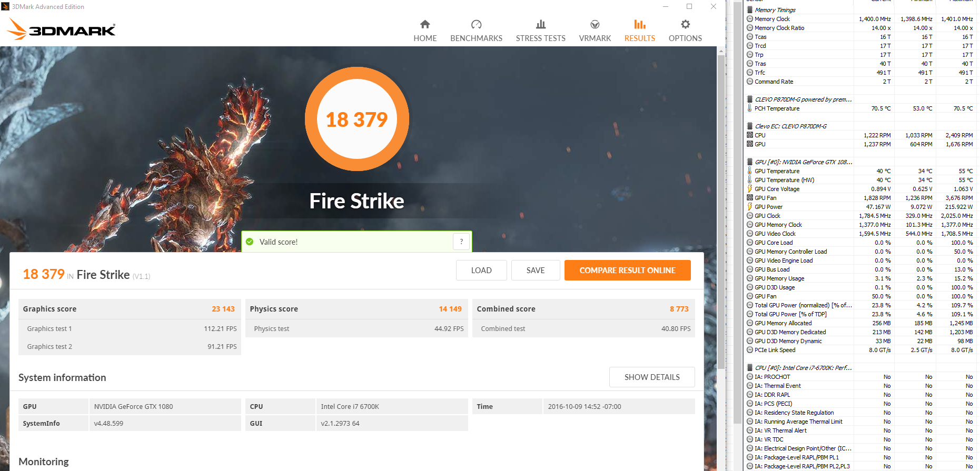
Task: Click the Physics score value 14 149
Action: pos(450,309)
